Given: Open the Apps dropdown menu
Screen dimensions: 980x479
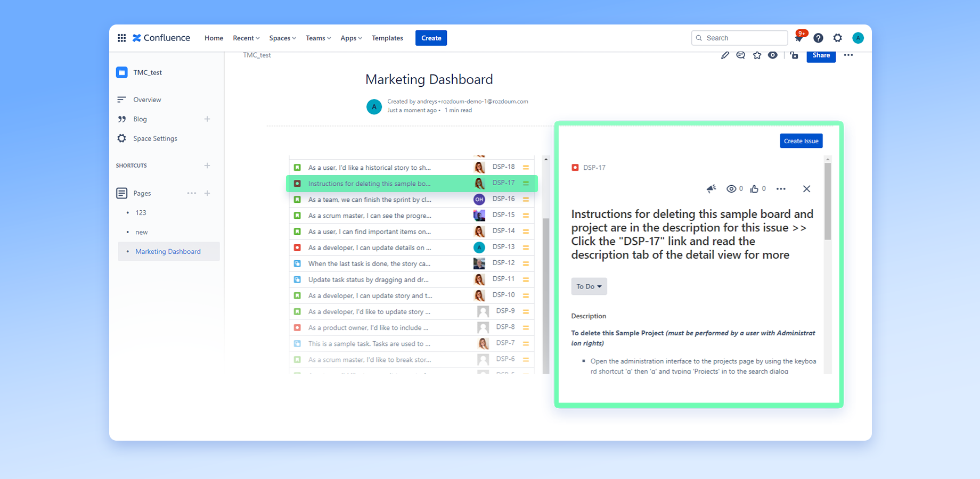Looking at the screenshot, I should (x=351, y=38).
